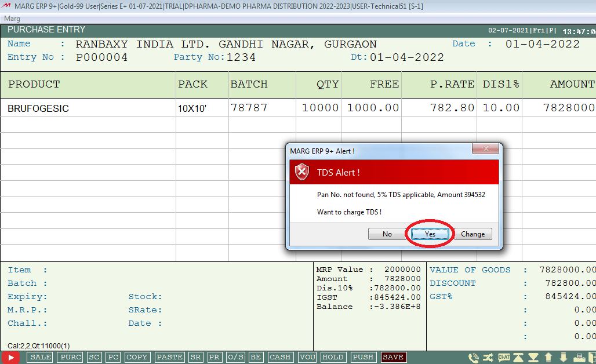Click the printer icon at bottom right

(579, 357)
